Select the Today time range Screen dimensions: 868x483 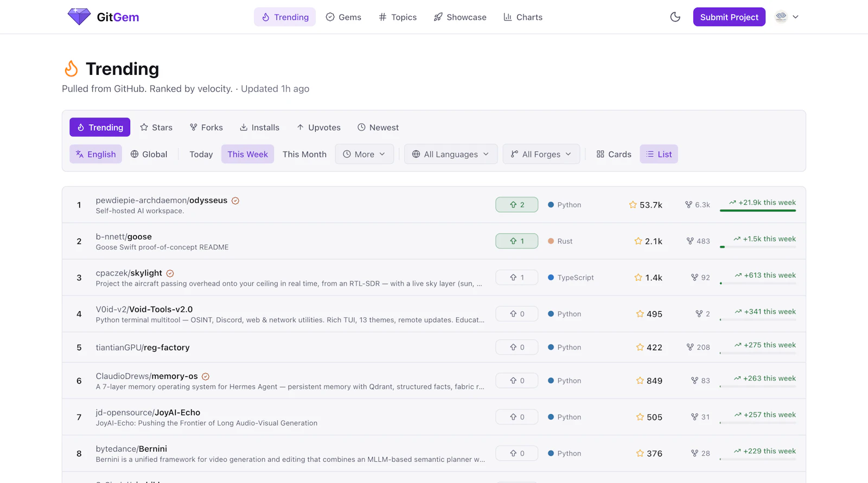coord(201,154)
